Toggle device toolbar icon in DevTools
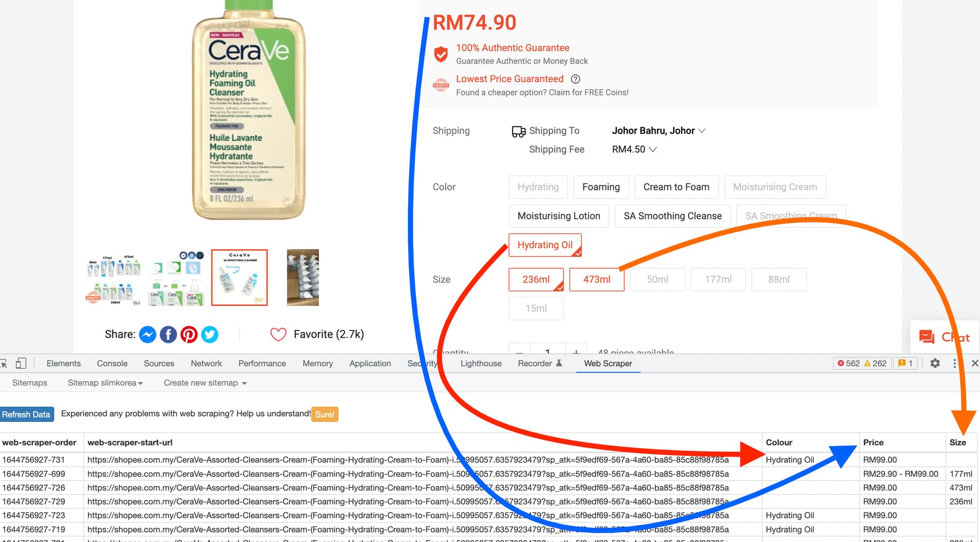The width and height of the screenshot is (980, 542). [21, 363]
